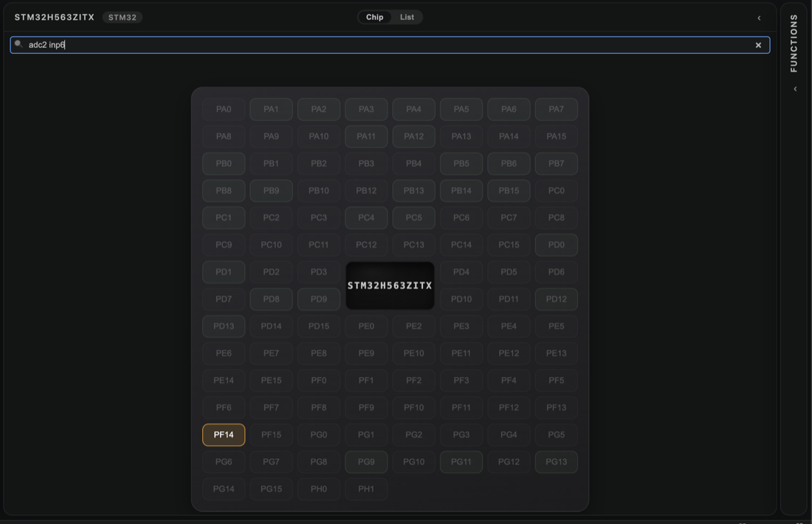This screenshot has width=812, height=524.
Task: Select pin PE9
Action: point(366,354)
